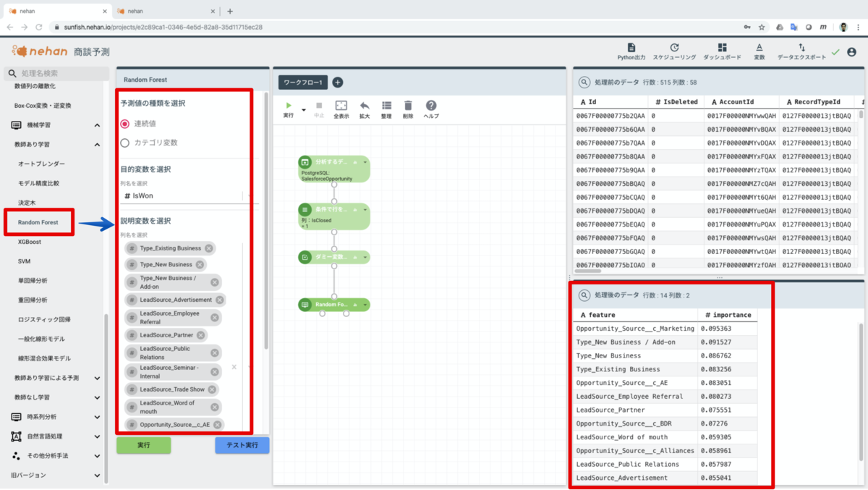This screenshot has width=868, height=490.
Task: Open the 変数 variables icon
Action: (759, 47)
